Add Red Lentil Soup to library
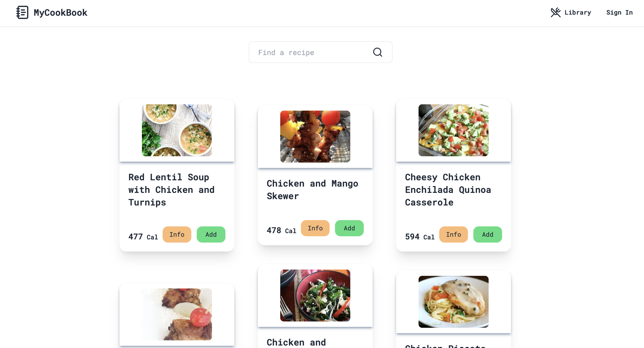Viewport: 644px width, 348px height. [x=211, y=234]
